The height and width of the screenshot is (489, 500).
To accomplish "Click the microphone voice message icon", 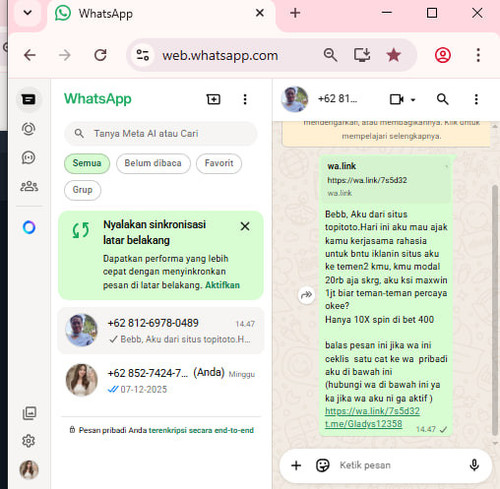I will point(474,465).
